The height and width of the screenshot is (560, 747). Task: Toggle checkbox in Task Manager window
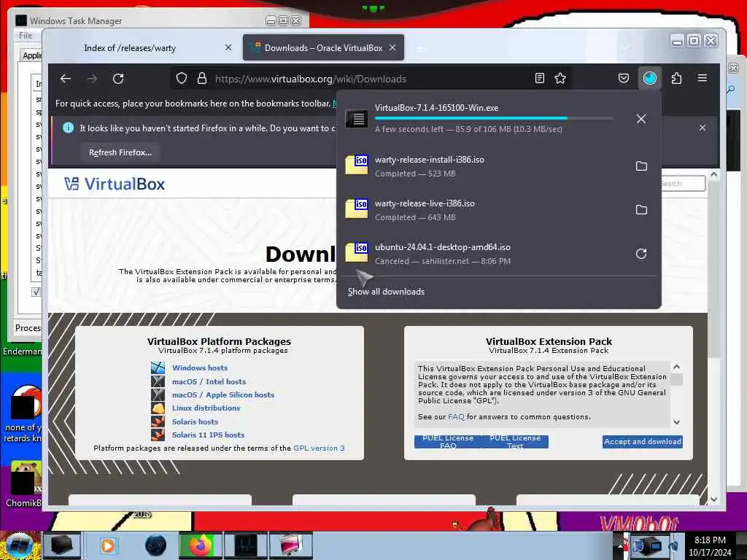pyautogui.click(x=36, y=292)
